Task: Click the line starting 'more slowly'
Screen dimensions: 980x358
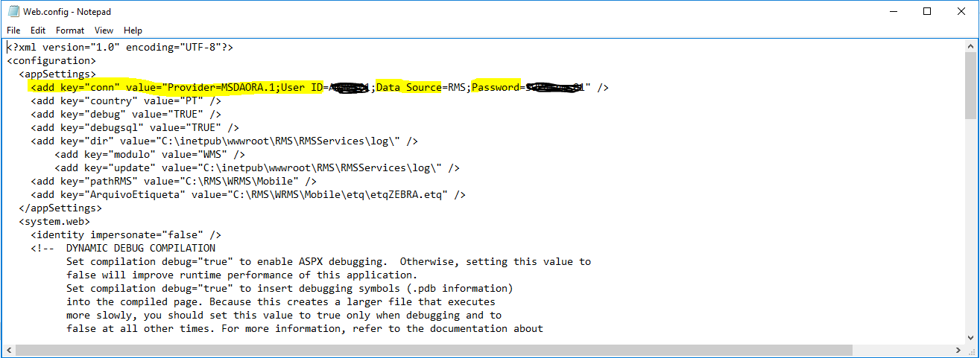Action: (x=284, y=316)
